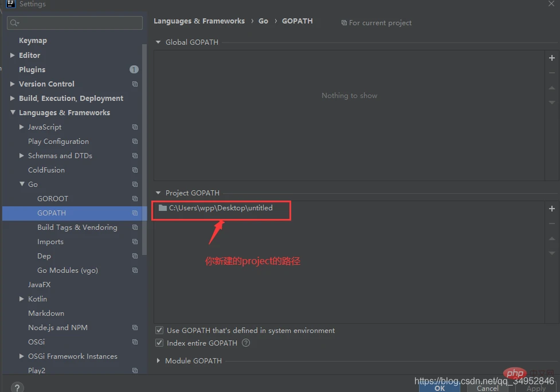Collapse the Project GOPATH section
The image size is (560, 392).
click(158, 193)
